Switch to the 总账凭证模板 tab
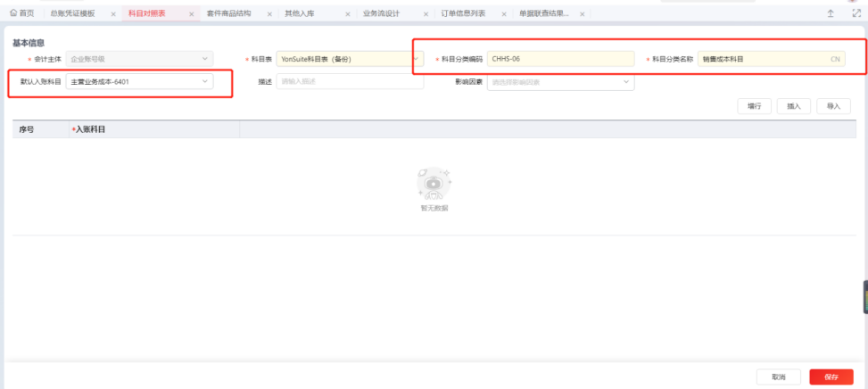Image resolution: width=868 pixels, height=389 pixels. (72, 13)
